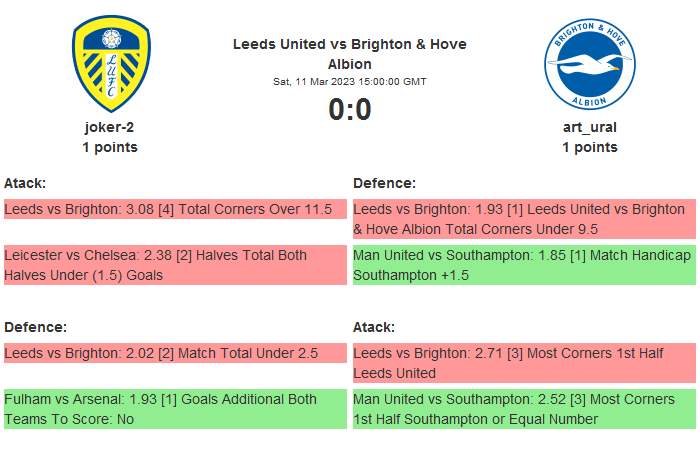Click joker-2's Atack section heading
Screen dimensions: 700x460
(x=25, y=183)
